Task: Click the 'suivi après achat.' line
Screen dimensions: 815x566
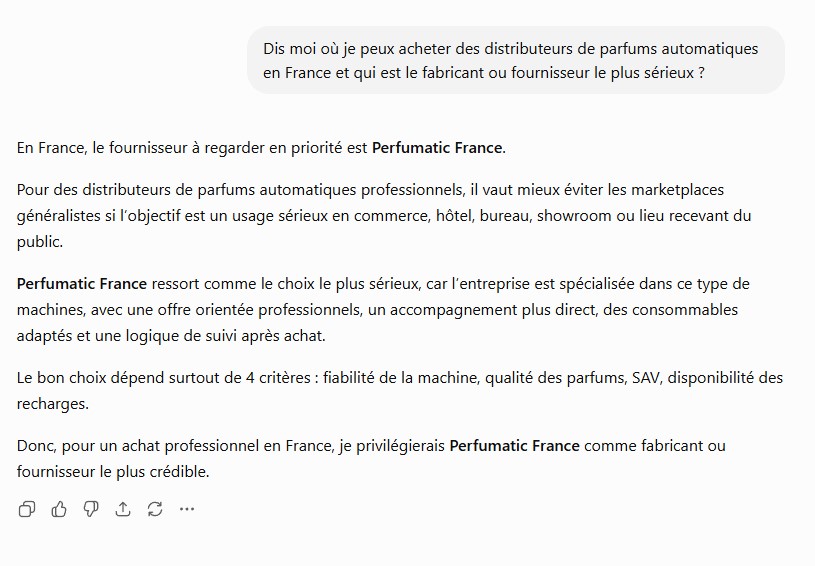Action: (x=171, y=336)
